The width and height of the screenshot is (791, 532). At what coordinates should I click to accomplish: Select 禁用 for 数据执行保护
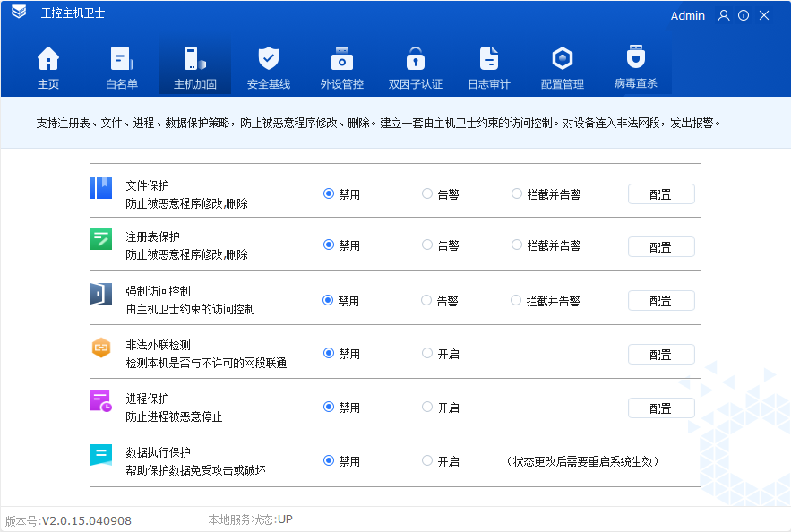coord(330,460)
